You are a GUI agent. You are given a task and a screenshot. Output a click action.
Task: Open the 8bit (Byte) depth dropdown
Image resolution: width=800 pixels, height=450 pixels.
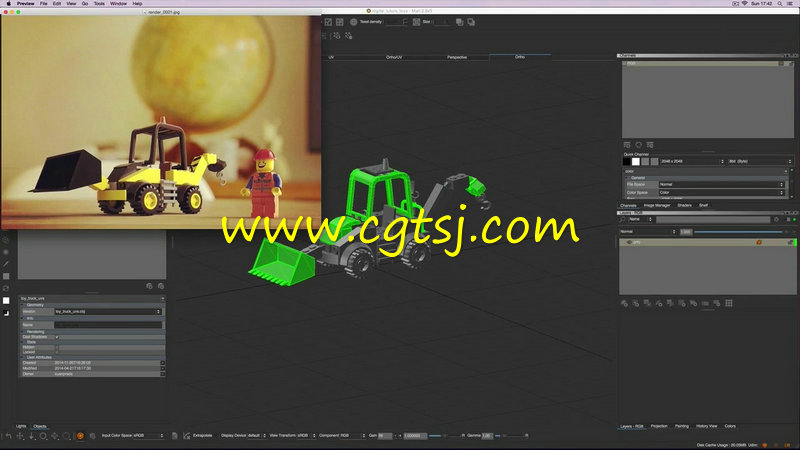tap(759, 161)
